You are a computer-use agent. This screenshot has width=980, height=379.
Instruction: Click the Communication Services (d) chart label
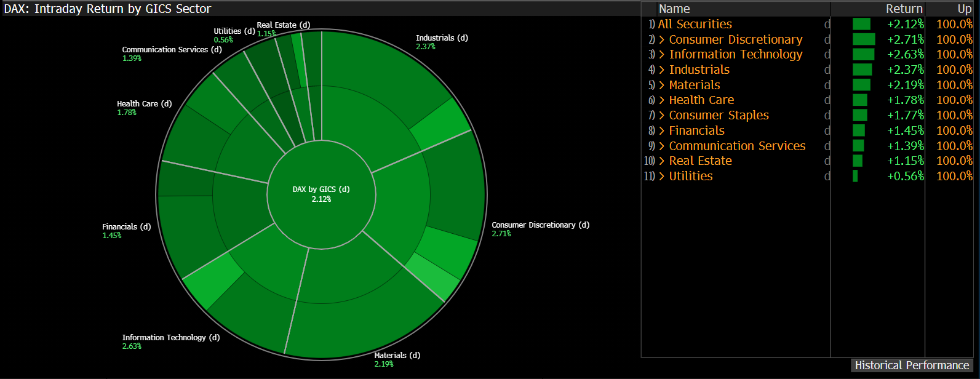click(x=172, y=50)
